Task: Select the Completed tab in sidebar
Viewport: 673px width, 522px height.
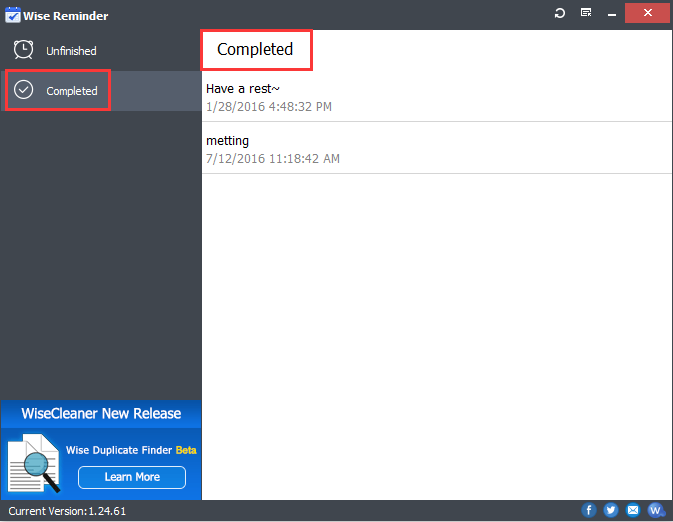Action: coord(101,91)
